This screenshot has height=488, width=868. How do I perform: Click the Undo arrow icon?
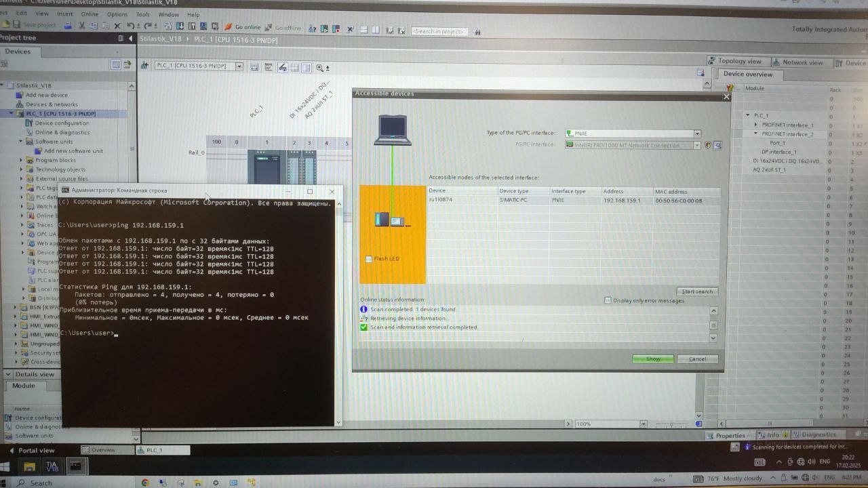130,26
